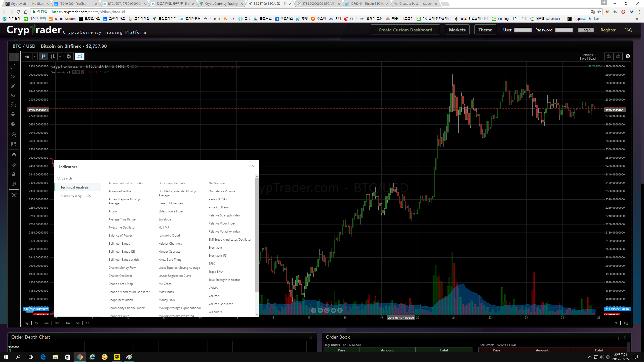This screenshot has height=362, width=644.
Task: Add Stochastic RSI indicator
Action: click(218, 256)
